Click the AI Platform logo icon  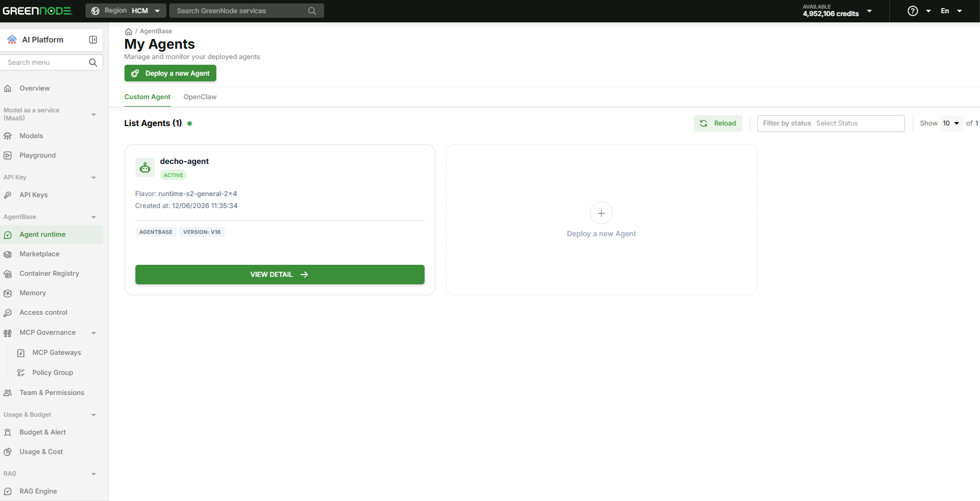[x=12, y=40]
